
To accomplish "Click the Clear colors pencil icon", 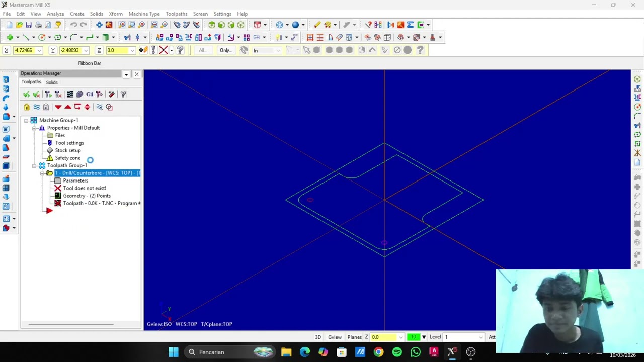I will [317, 25].
